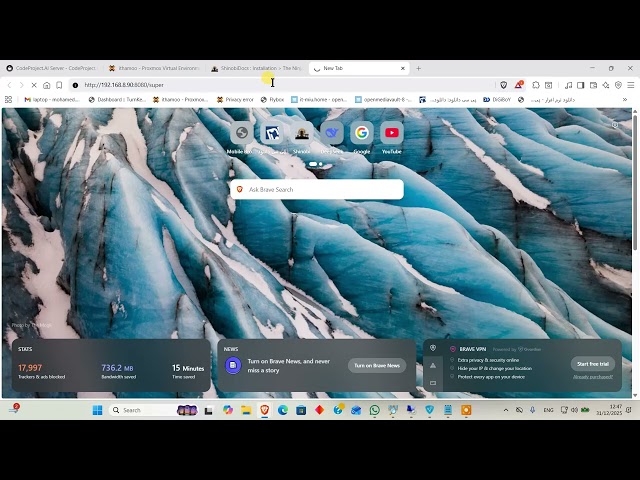Bookmark this page with the bookmark icon

click(59, 85)
